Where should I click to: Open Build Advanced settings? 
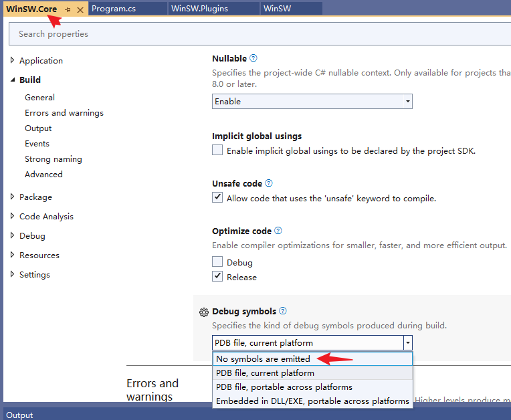tap(43, 175)
